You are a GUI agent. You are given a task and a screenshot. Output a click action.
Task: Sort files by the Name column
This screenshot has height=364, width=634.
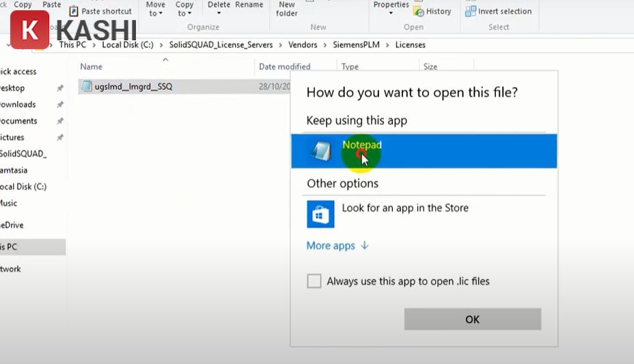click(91, 67)
